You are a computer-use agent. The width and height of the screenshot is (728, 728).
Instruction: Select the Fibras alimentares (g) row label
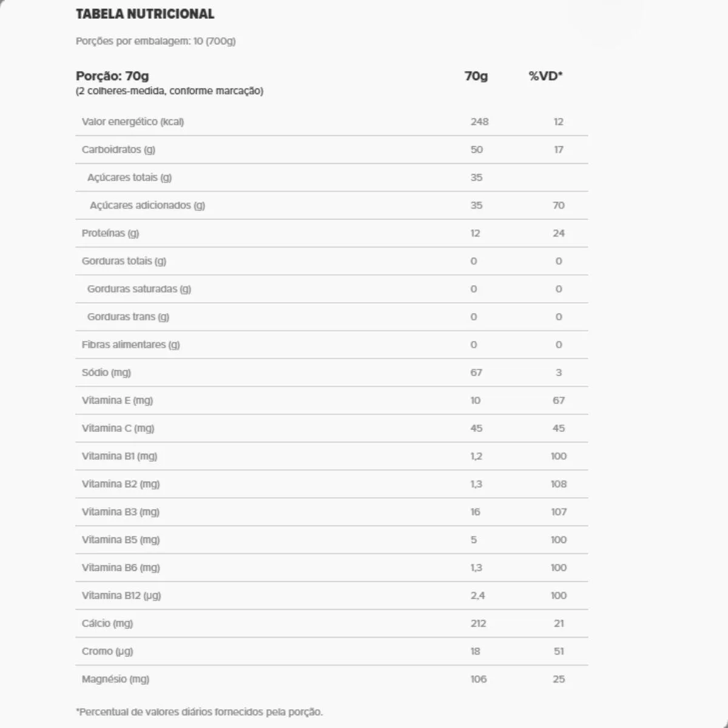click(130, 345)
